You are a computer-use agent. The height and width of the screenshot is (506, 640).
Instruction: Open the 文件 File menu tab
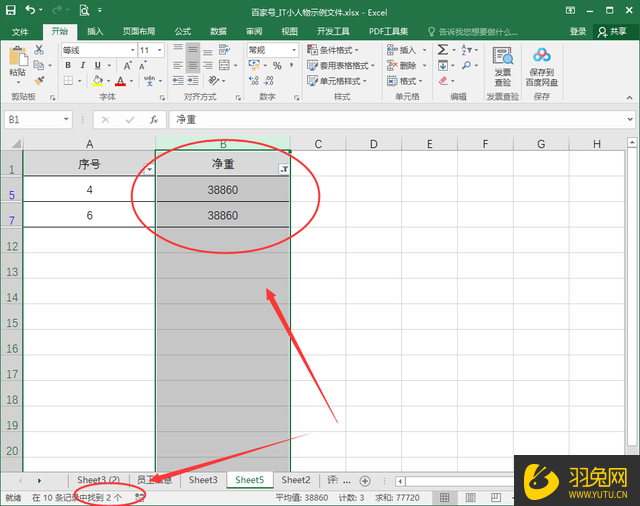pos(20,31)
